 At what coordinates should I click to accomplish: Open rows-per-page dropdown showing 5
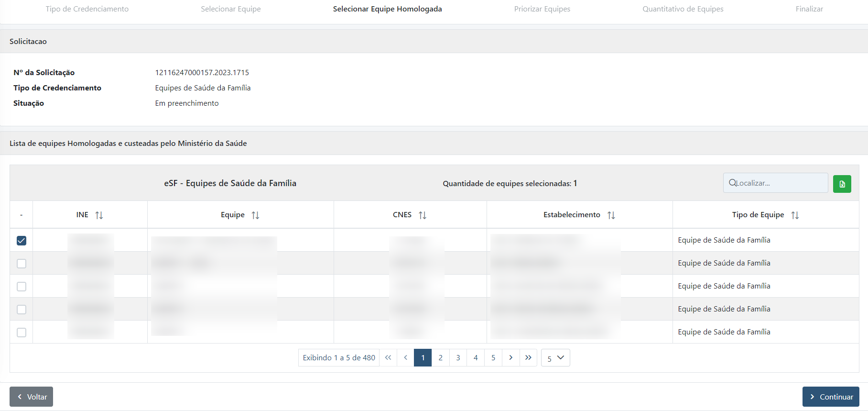[x=555, y=357]
